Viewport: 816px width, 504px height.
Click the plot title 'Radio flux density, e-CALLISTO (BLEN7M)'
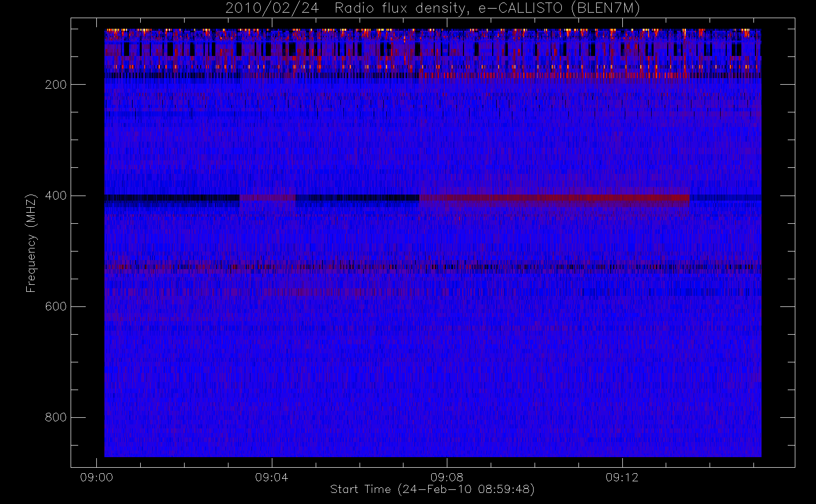488,9
